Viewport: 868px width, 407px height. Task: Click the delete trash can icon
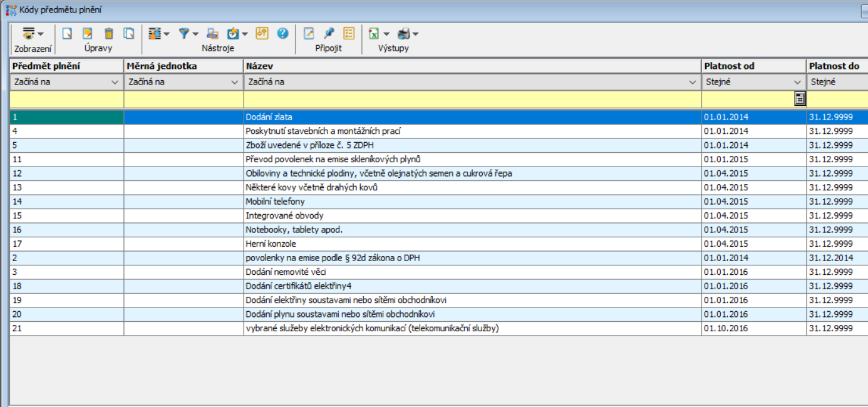[108, 34]
